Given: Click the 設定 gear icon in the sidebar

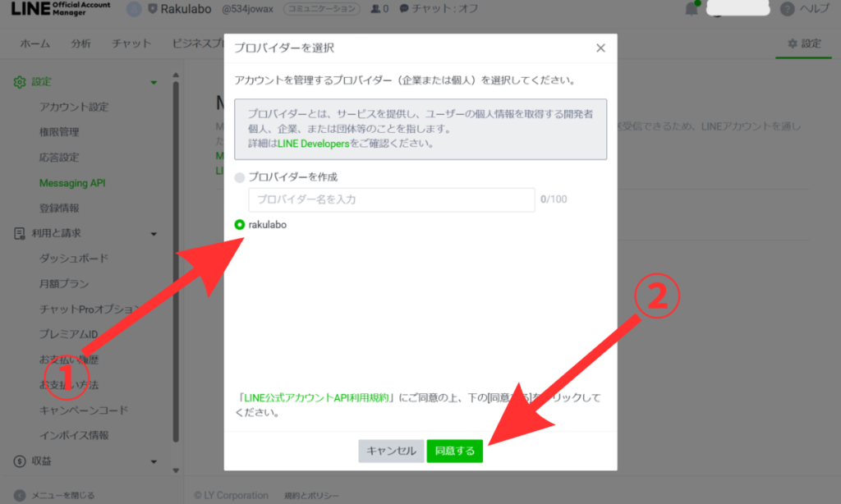Looking at the screenshot, I should coord(20,82).
